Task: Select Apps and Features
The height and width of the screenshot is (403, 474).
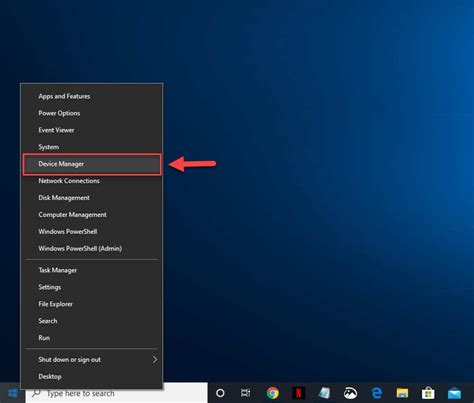Action: click(92, 96)
